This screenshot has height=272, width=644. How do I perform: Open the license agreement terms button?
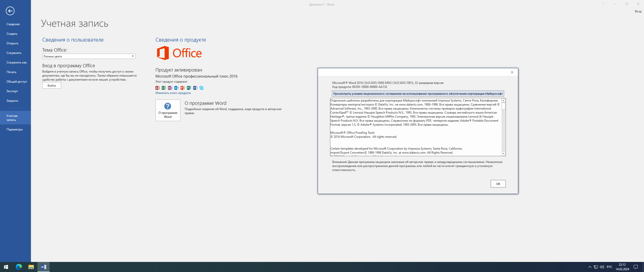pos(418,94)
